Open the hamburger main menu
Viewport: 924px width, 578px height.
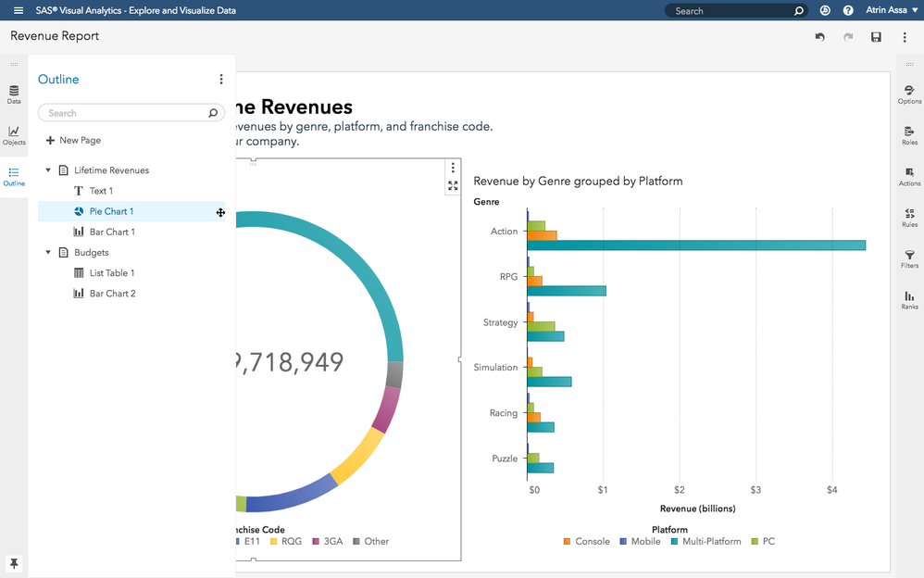(18, 10)
